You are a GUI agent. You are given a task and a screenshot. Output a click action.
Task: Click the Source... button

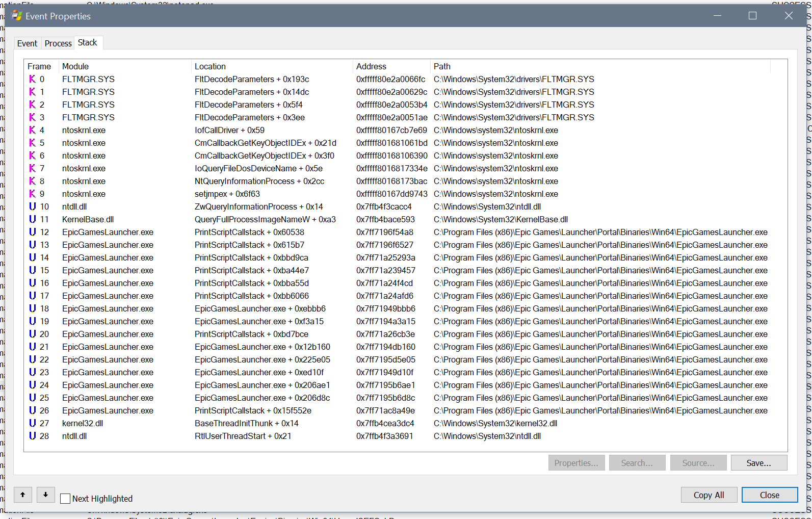698,463
